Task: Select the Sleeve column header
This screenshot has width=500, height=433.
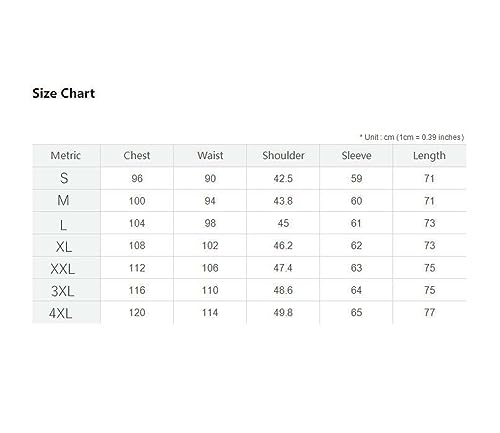Action: click(x=356, y=155)
